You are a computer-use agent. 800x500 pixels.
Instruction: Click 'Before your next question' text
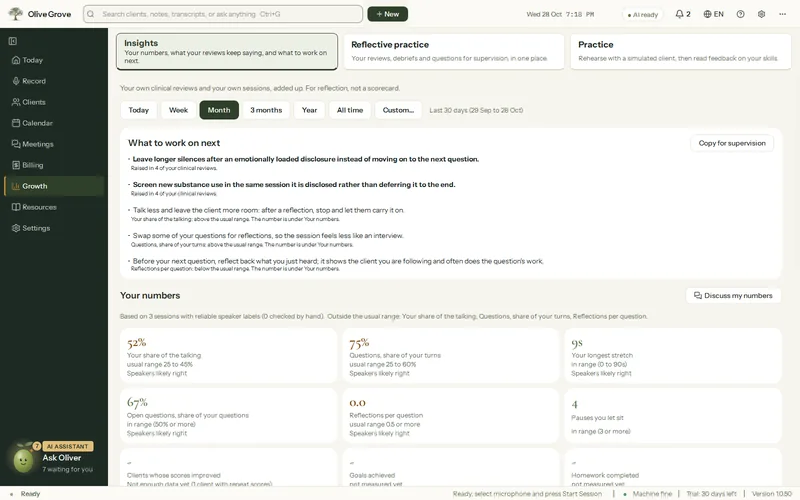click(338, 261)
